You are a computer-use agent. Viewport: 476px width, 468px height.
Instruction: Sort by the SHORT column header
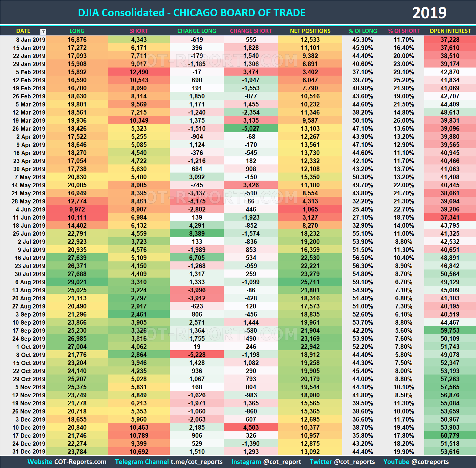139,31
